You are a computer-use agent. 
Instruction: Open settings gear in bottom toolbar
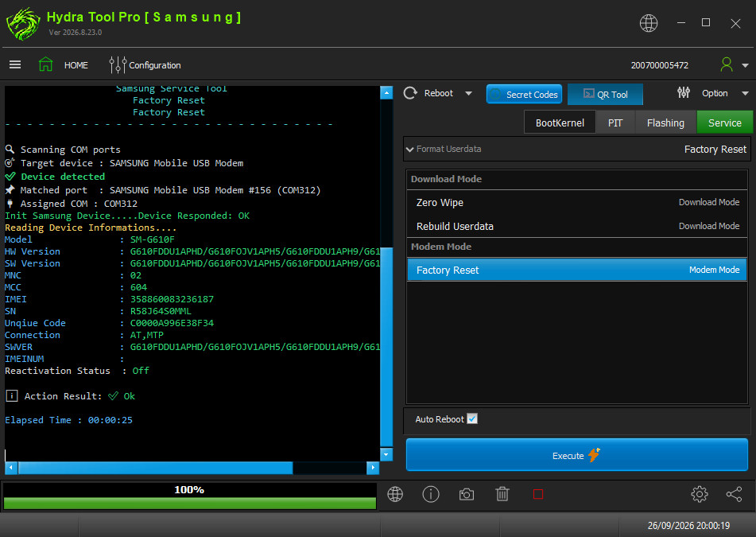click(x=699, y=494)
